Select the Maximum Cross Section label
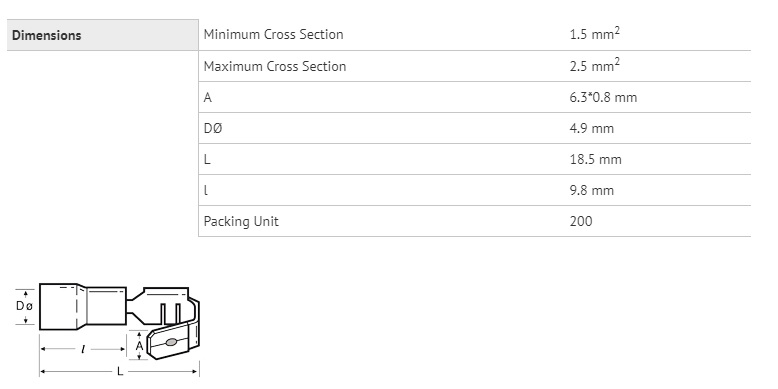778x389 pixels. click(275, 66)
